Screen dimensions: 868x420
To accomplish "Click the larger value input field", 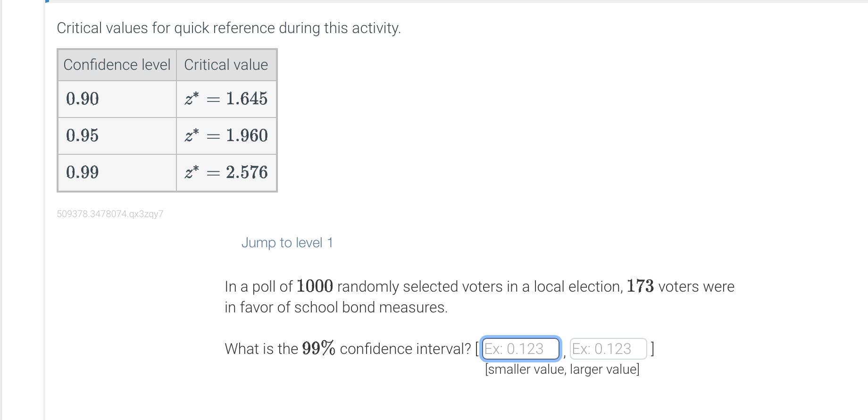I will click(x=608, y=349).
